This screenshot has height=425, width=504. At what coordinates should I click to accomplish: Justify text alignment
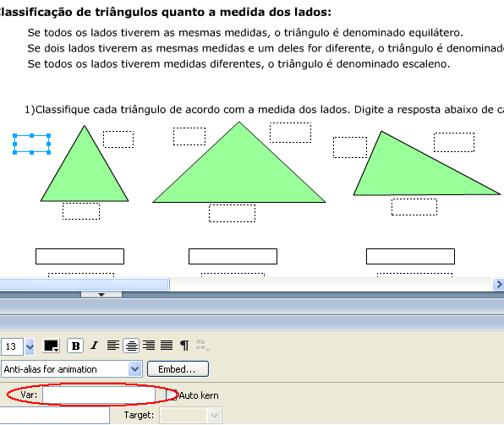pyautogui.click(x=167, y=346)
